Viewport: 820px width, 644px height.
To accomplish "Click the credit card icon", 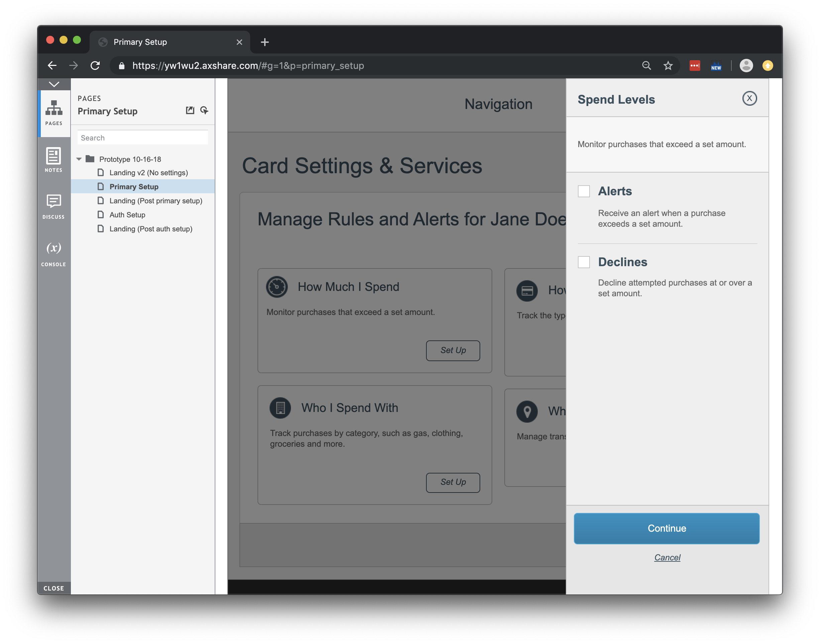I will tap(527, 290).
